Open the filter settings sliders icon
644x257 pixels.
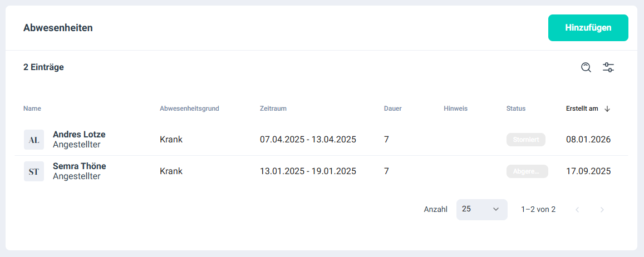(608, 67)
